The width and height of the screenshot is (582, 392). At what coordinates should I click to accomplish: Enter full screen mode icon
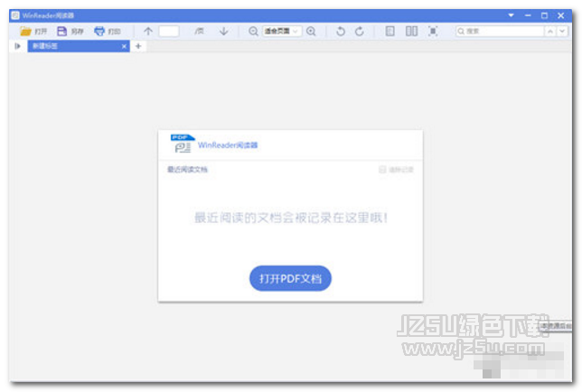click(x=433, y=31)
